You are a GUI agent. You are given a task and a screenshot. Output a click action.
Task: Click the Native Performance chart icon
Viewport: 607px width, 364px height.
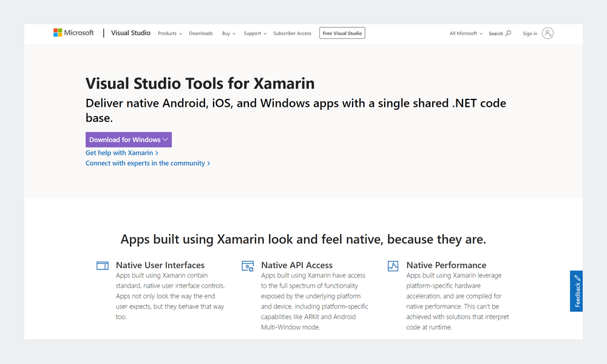click(x=393, y=266)
